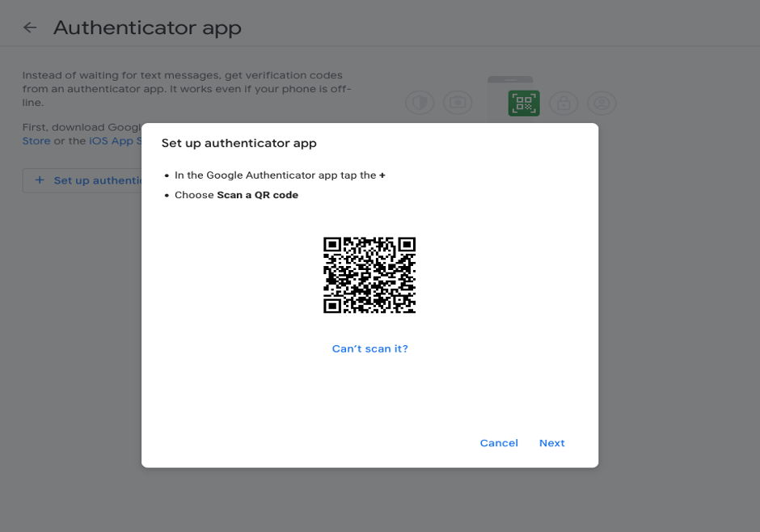
Task: Click the phone outline above the QR icon
Action: click(x=510, y=79)
